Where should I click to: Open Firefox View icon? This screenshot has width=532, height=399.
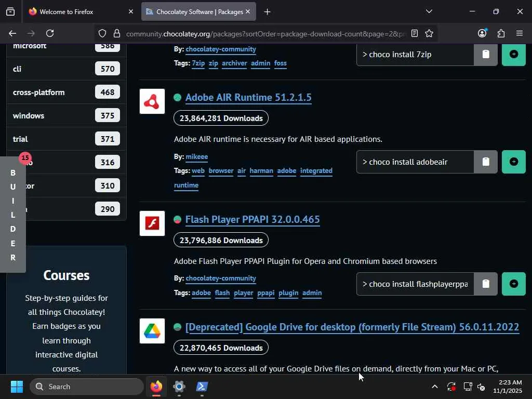click(x=10, y=11)
